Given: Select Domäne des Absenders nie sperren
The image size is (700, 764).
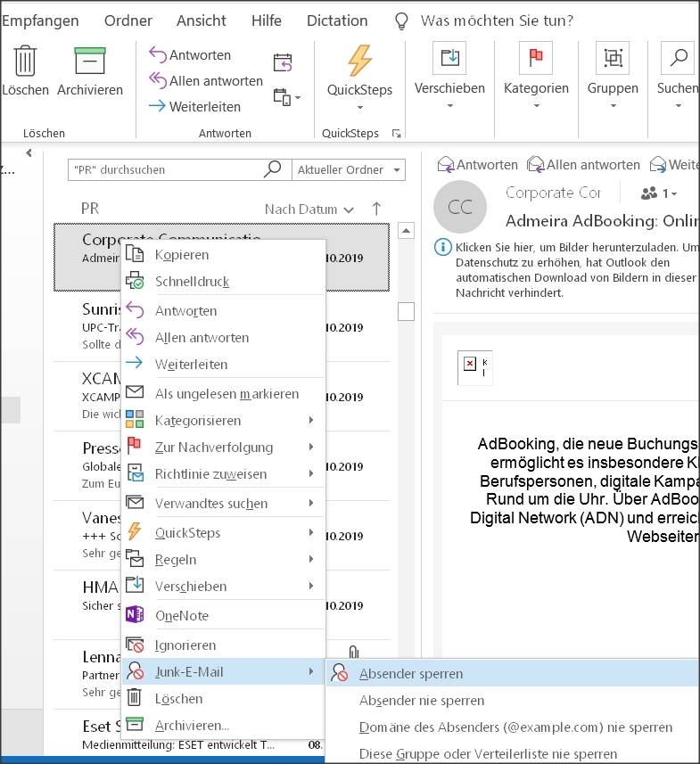Looking at the screenshot, I should coord(513,727).
